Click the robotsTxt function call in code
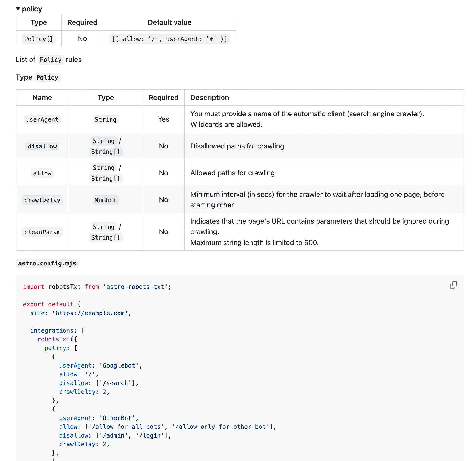 click(54, 339)
